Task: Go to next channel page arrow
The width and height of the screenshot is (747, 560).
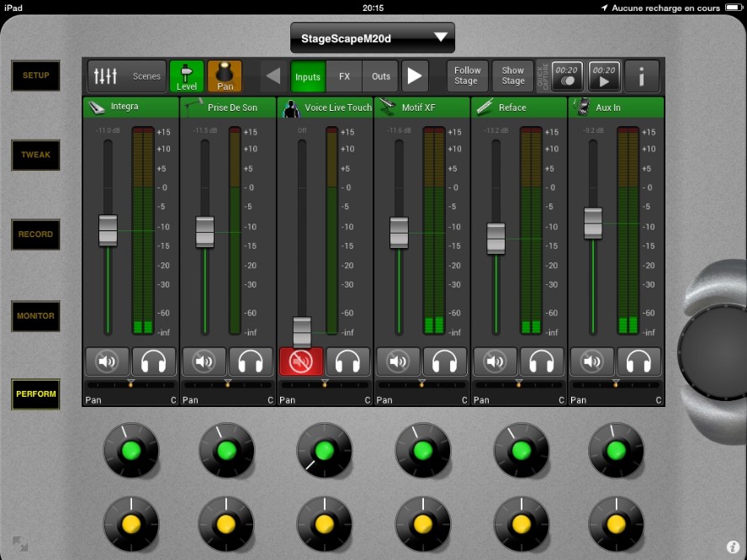Action: point(415,77)
